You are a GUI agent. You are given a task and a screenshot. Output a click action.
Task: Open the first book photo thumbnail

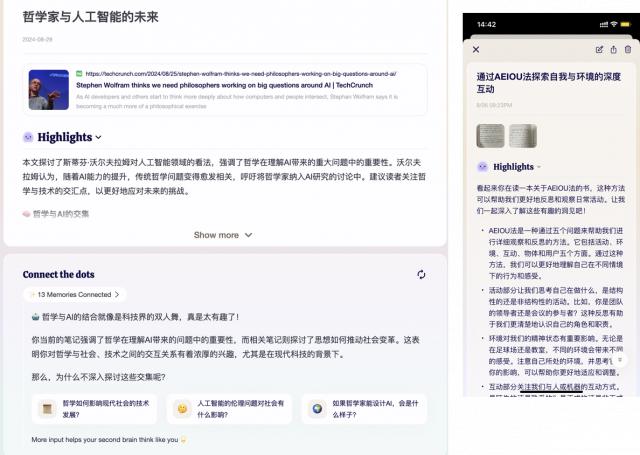(x=490, y=135)
